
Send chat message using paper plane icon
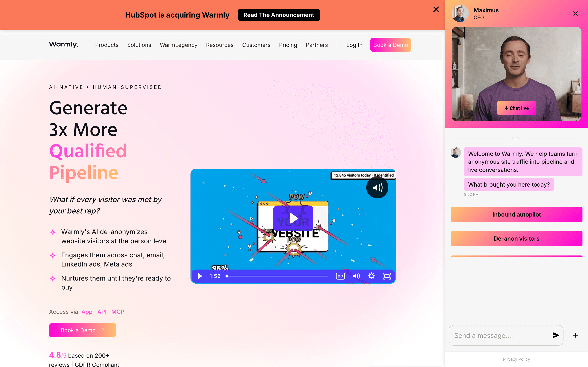point(556,335)
